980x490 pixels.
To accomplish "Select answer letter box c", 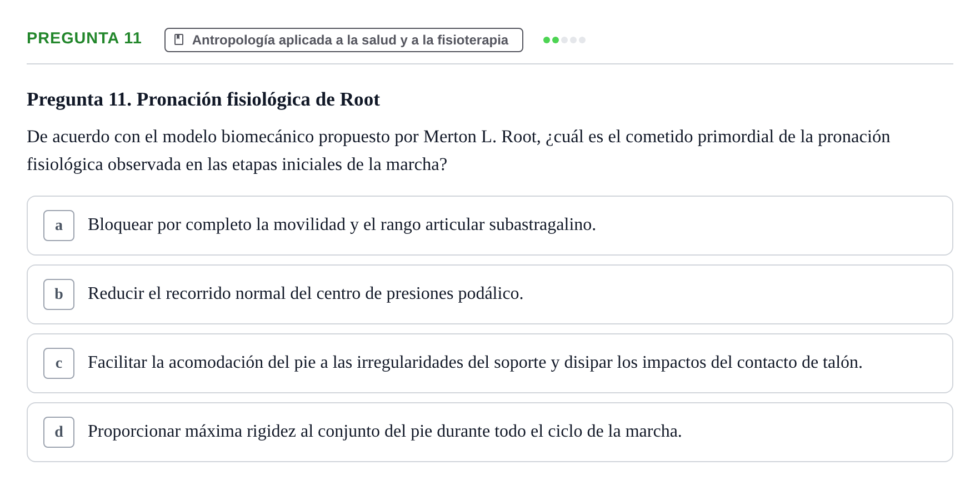I will tap(59, 363).
